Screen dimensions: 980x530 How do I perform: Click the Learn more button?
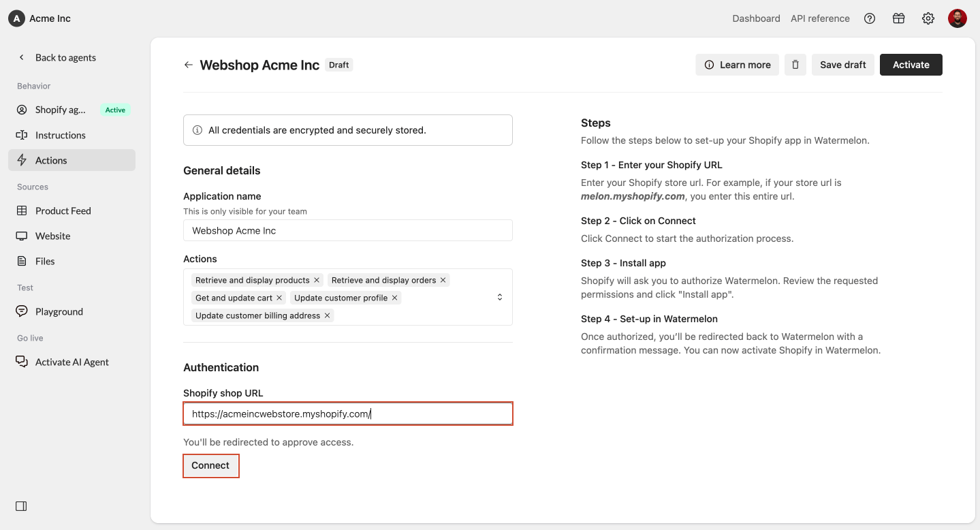pos(738,65)
